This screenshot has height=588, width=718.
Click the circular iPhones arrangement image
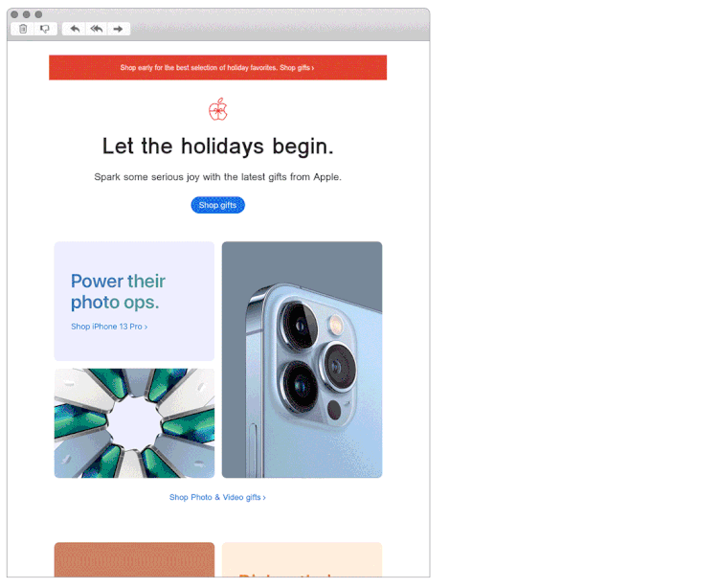134,423
